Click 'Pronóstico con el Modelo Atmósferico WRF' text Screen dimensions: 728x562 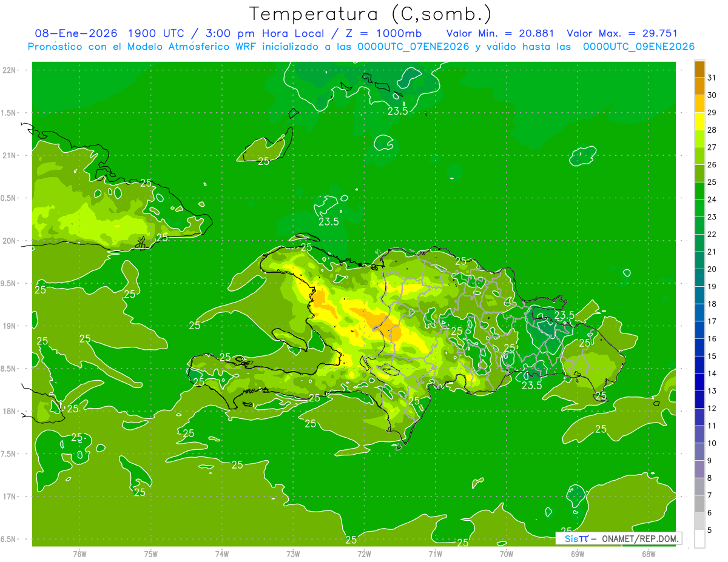(142, 47)
